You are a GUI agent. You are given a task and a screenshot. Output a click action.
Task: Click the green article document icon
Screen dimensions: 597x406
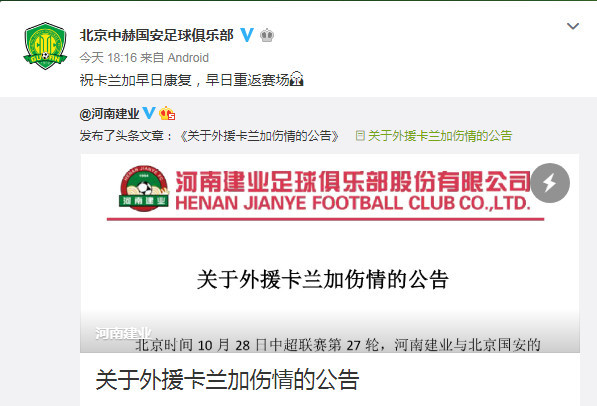(360, 136)
